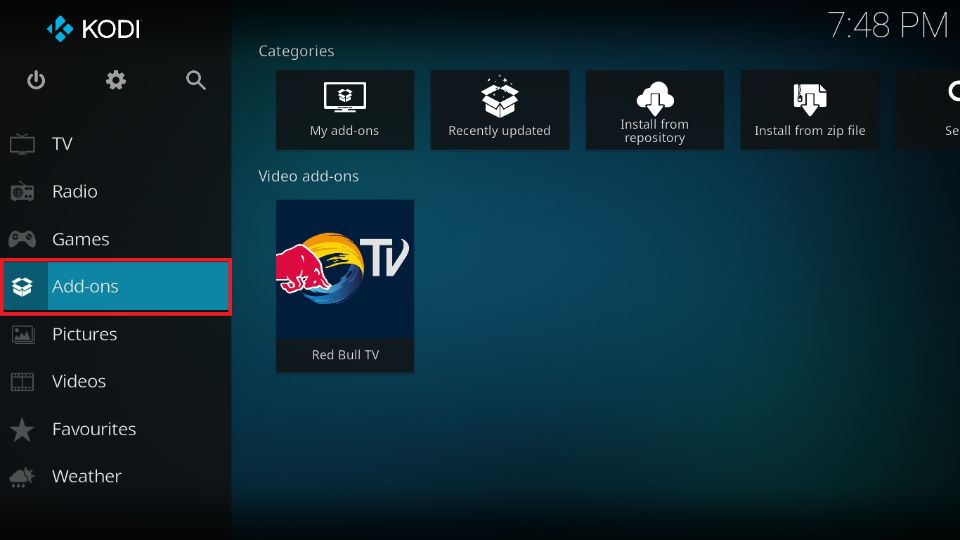960x540 pixels.
Task: Choose Install from zip file tile
Action: (x=809, y=110)
